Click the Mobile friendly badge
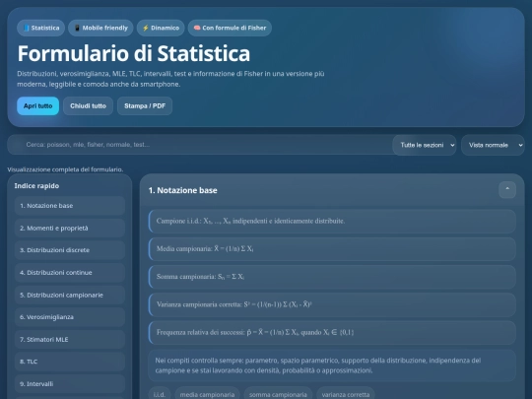 tap(100, 28)
